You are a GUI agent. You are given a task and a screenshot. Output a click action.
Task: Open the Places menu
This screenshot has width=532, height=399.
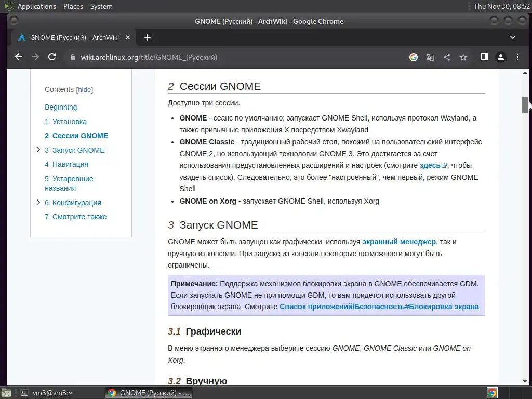[73, 6]
